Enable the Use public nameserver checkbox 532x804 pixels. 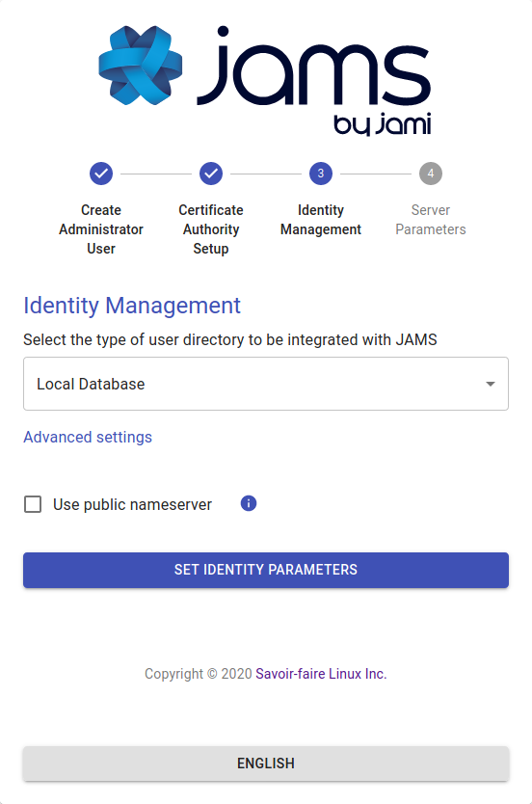coord(33,504)
